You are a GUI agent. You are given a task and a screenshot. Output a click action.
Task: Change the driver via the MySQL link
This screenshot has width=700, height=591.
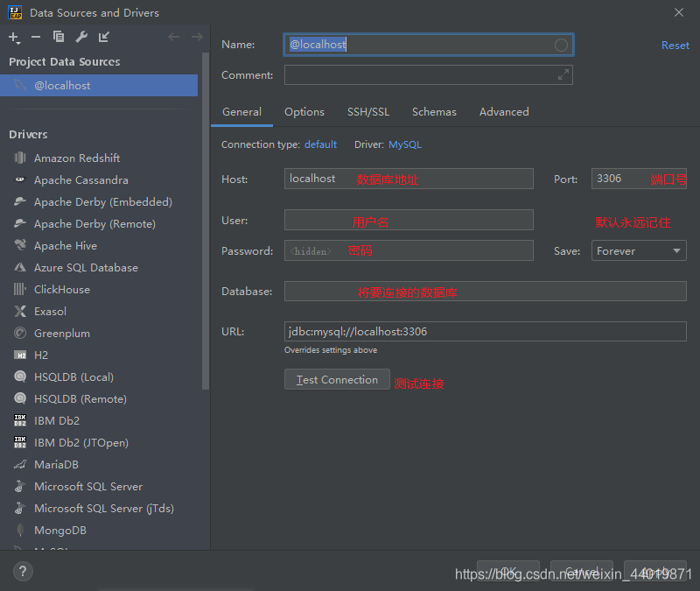coord(405,144)
